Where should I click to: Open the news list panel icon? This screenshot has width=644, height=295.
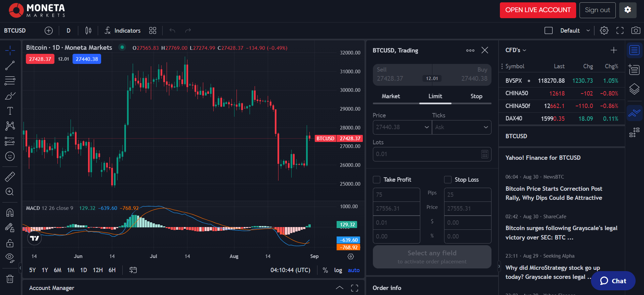[634, 70]
